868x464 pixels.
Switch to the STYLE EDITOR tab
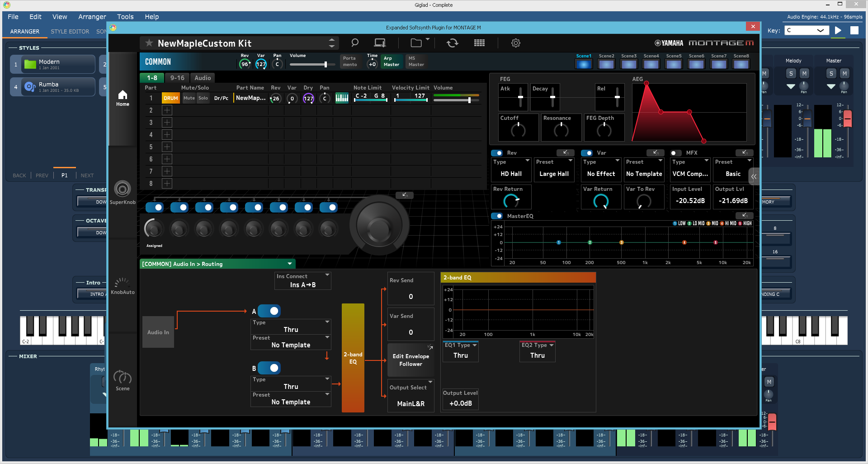click(70, 32)
